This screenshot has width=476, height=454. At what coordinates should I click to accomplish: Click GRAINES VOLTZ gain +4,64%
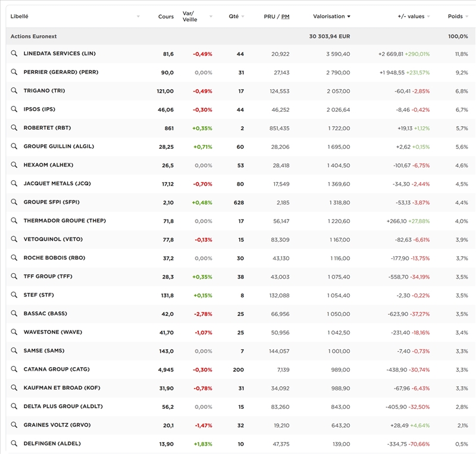(420, 425)
